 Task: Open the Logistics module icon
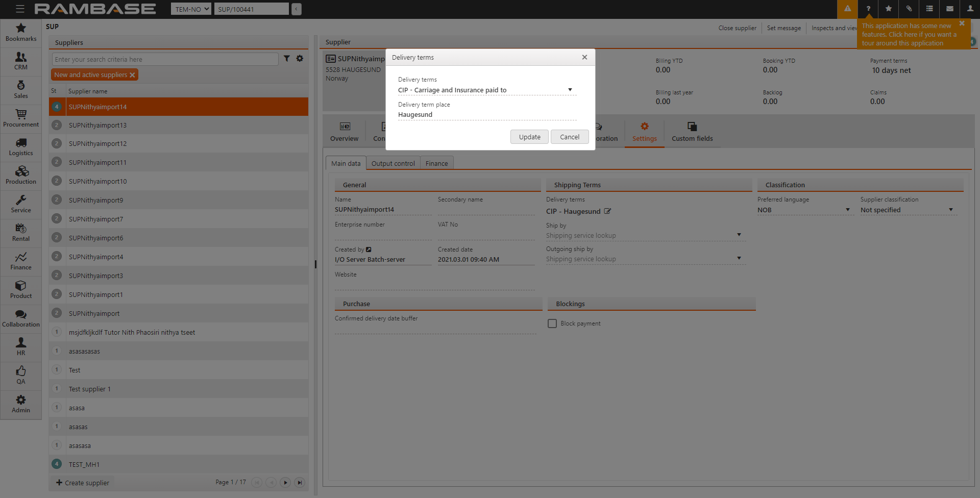tap(21, 147)
